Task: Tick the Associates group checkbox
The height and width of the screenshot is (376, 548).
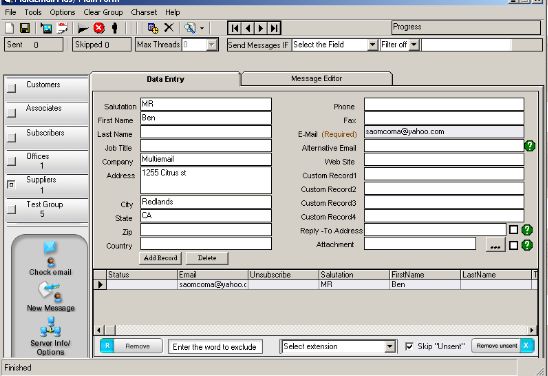Action: (x=12, y=113)
